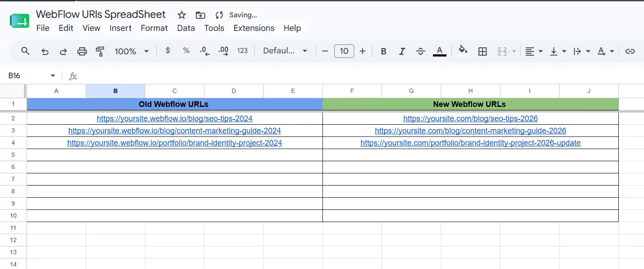Select row 5 header

point(13,155)
